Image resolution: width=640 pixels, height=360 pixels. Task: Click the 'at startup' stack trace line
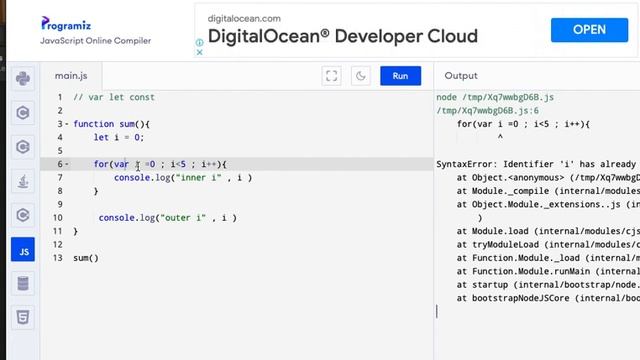pyautogui.click(x=548, y=284)
